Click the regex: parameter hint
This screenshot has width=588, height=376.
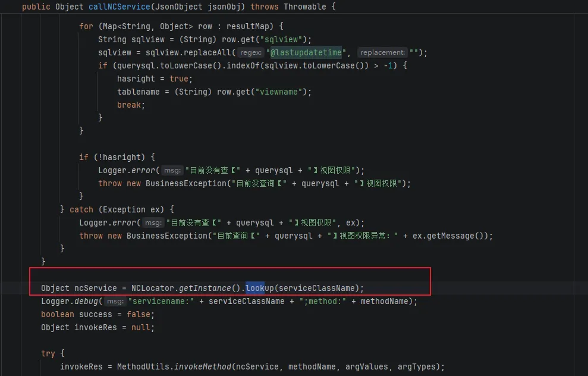[249, 53]
